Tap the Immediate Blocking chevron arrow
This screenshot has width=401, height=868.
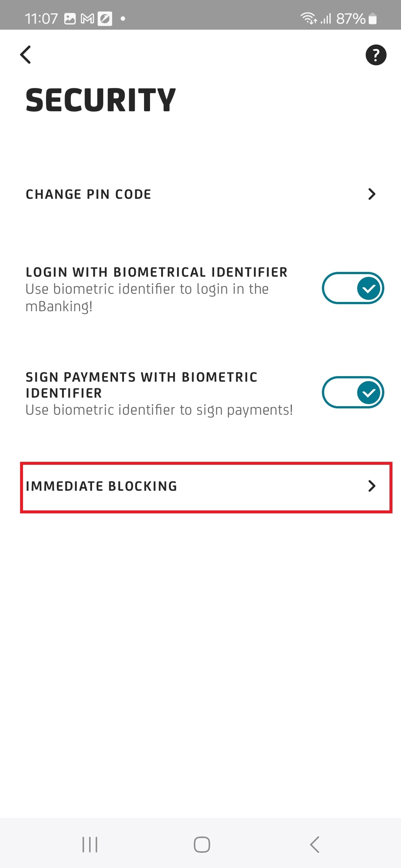pos(372,486)
